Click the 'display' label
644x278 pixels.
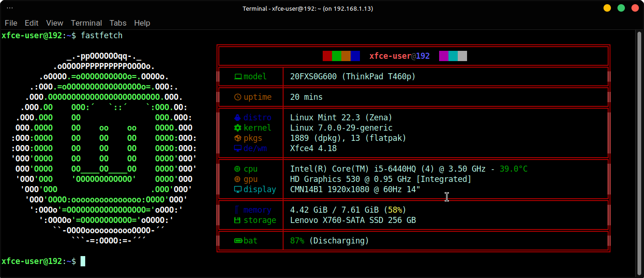coord(260,189)
